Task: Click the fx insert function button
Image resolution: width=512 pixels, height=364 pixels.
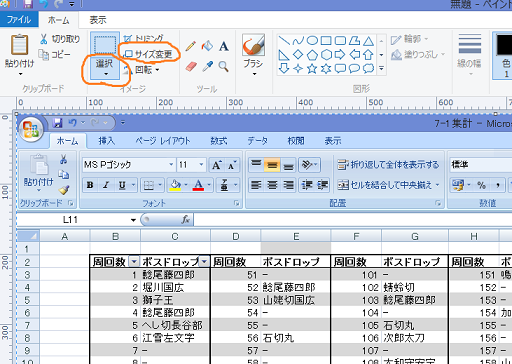Action: tap(185, 219)
